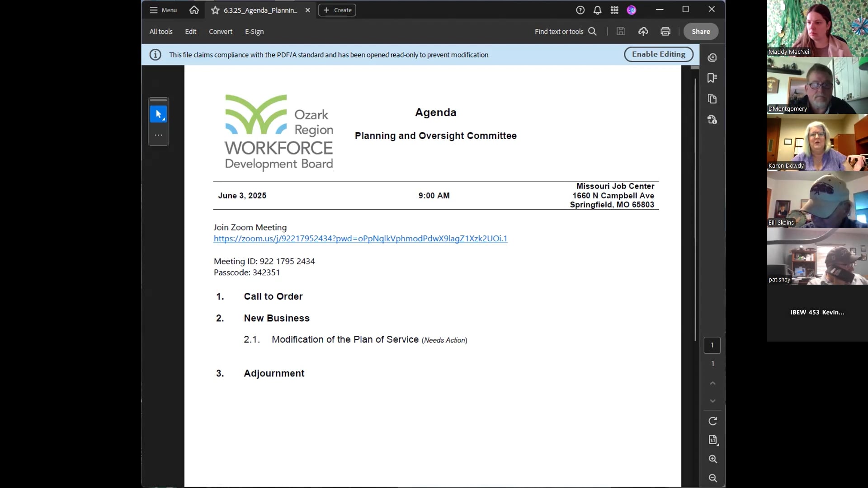Open the Bookmarks panel icon
Image resolution: width=868 pixels, height=488 pixels.
click(x=712, y=78)
